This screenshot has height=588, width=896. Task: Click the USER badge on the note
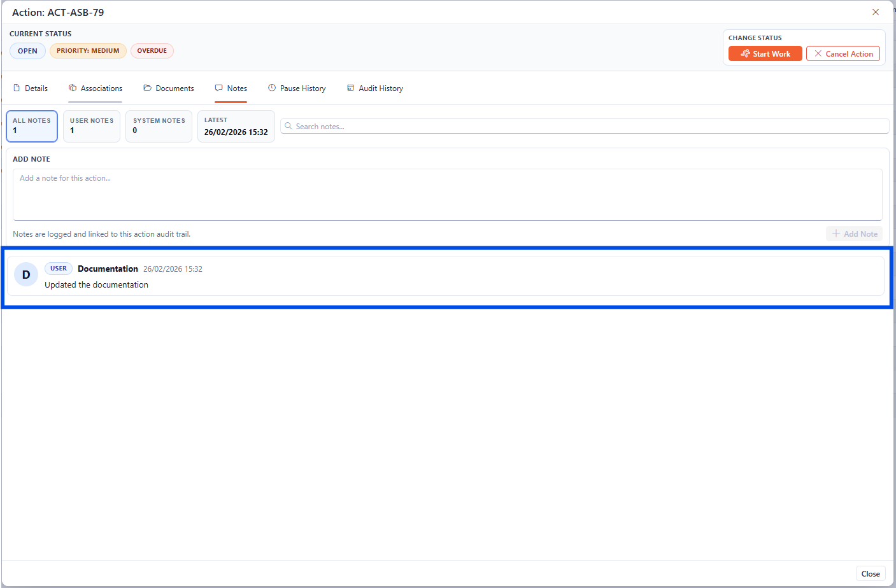(59, 269)
